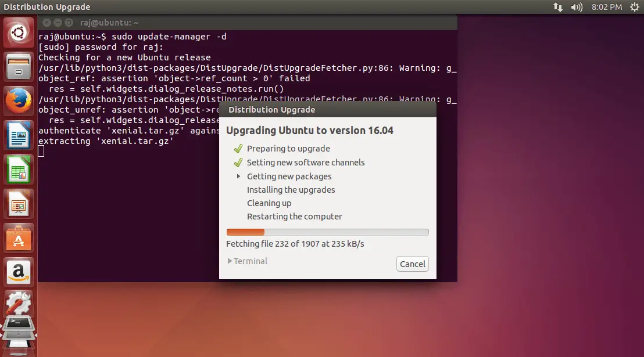The image size is (644, 357).
Task: Click the 'Getting new packages' current-step arrow
Action: pos(238,176)
